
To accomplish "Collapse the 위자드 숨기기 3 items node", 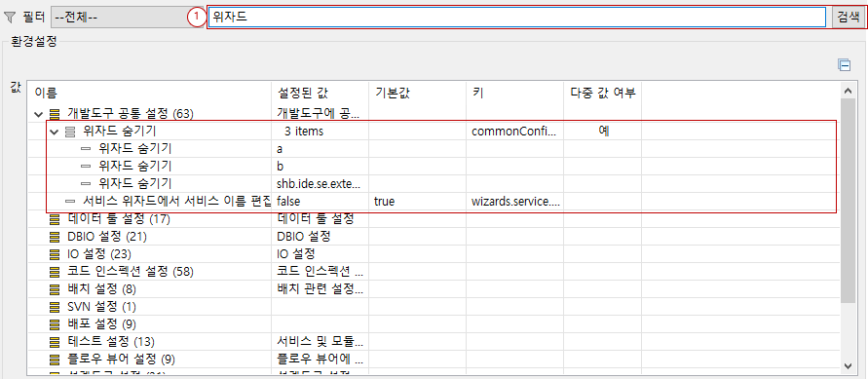I will click(x=54, y=133).
